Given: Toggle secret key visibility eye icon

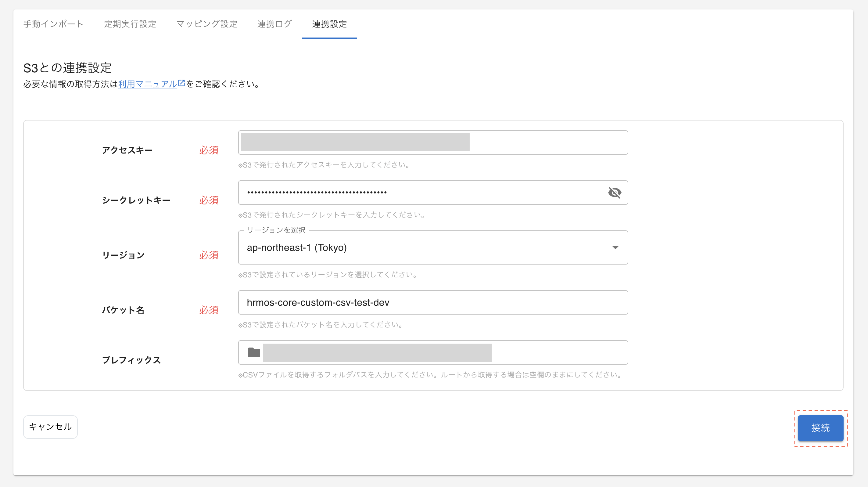Looking at the screenshot, I should click(614, 193).
